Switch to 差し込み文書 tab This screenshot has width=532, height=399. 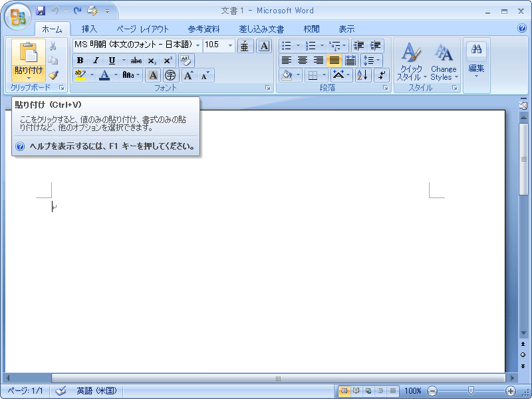coord(261,29)
